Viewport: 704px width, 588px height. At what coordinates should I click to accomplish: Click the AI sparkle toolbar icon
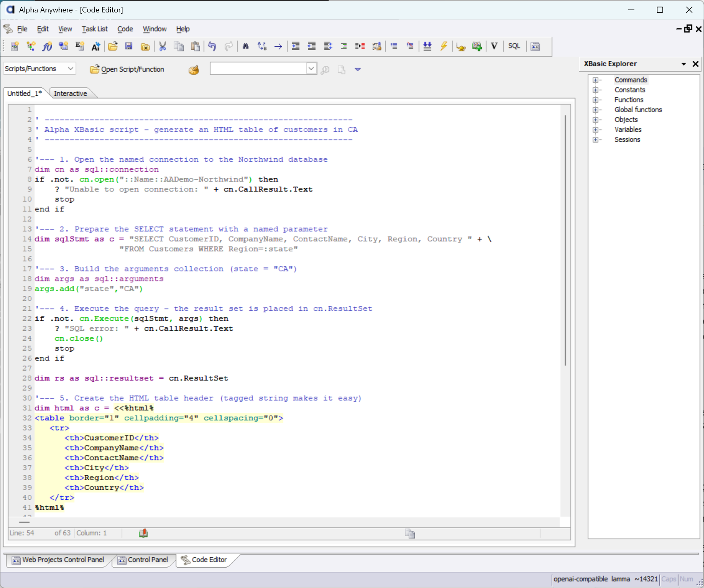(x=96, y=46)
